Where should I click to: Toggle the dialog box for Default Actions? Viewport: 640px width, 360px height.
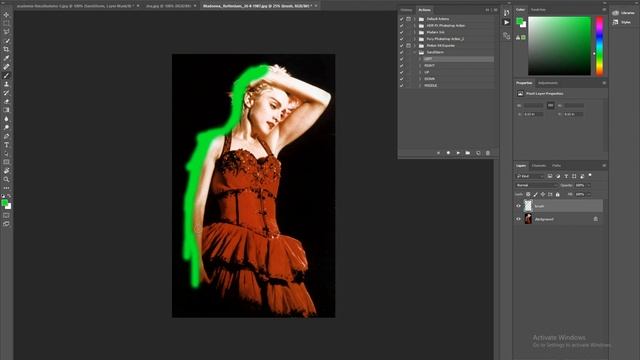click(408, 19)
